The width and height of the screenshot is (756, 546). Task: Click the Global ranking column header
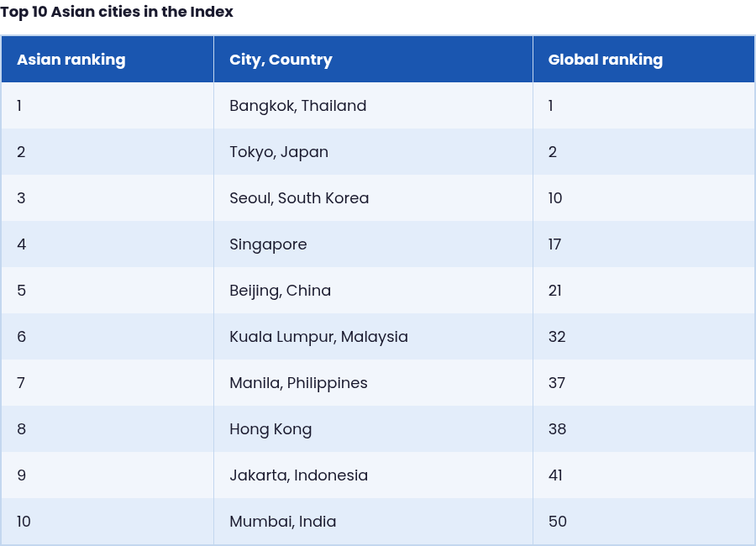click(x=643, y=60)
